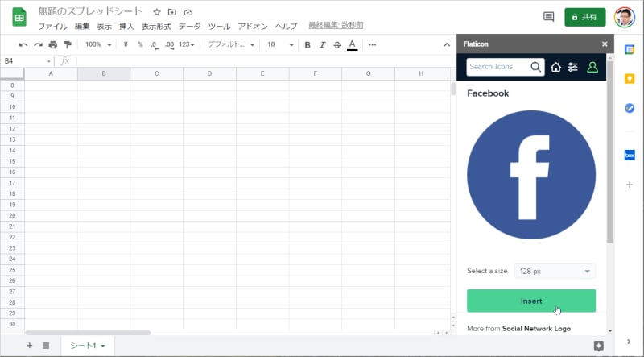Open the Social Network Logo link
The height and width of the screenshot is (357, 644).
pos(536,329)
